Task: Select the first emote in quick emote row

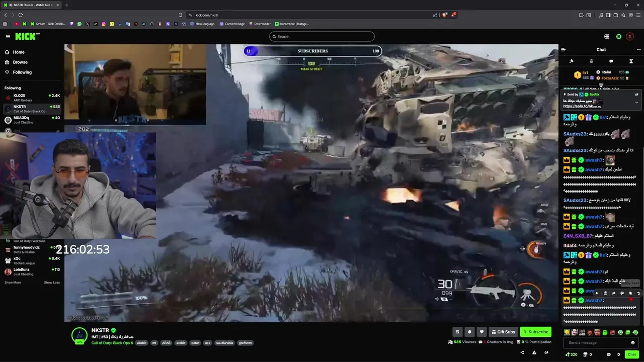Action: (567, 332)
